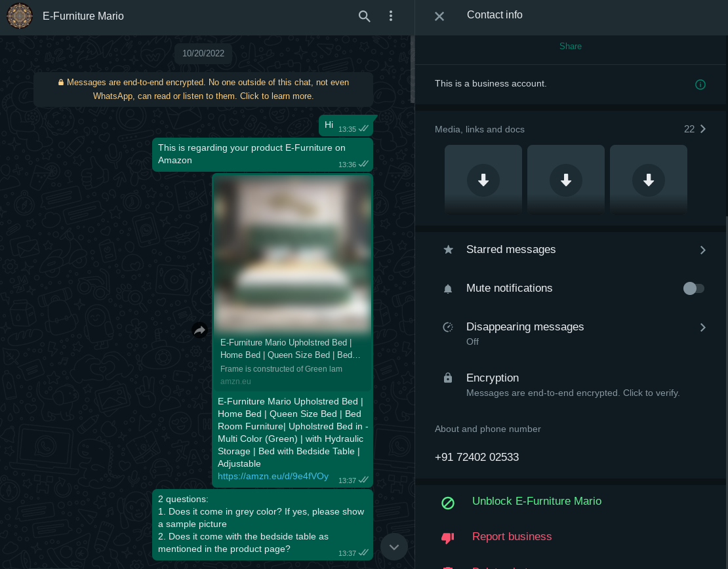Click the link preview card title
The height and width of the screenshot is (569, 728).
point(290,349)
